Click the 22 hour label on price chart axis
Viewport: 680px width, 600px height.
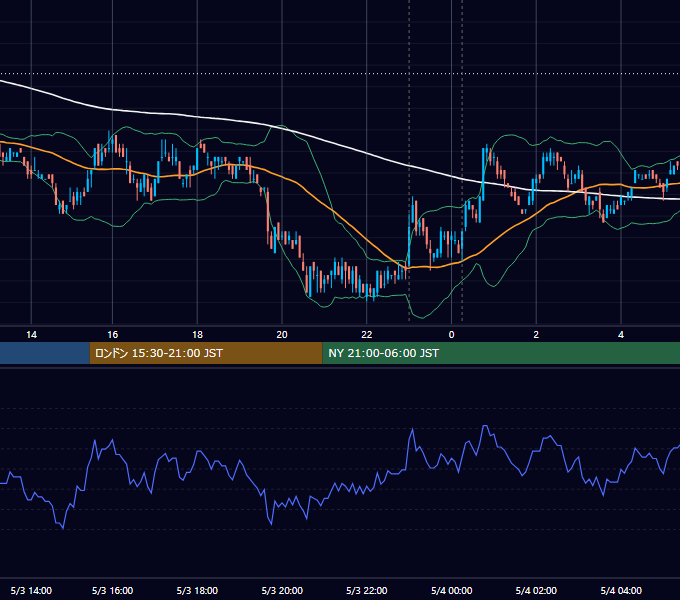[x=367, y=335]
